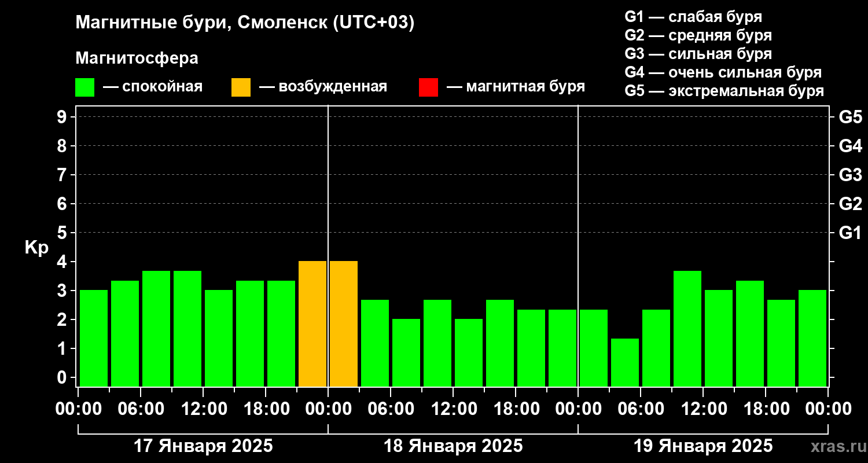Click the 'G5' right axis label
Screen dimensions: 868x463
pyautogui.click(x=850, y=117)
